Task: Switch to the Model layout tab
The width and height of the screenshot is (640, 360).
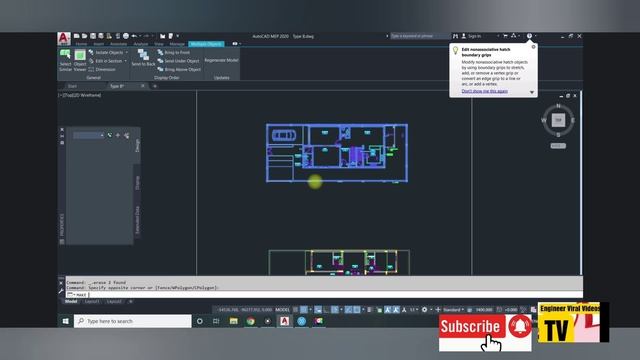Action: pos(71,301)
